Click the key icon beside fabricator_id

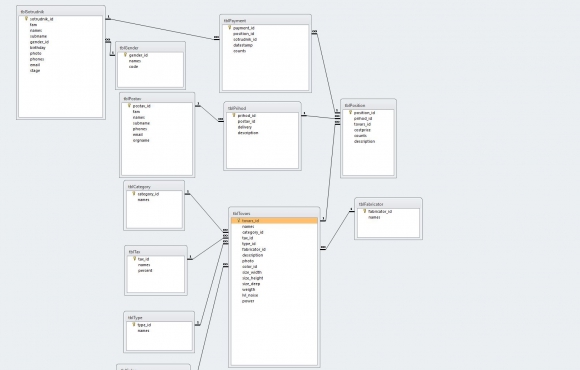(364, 211)
